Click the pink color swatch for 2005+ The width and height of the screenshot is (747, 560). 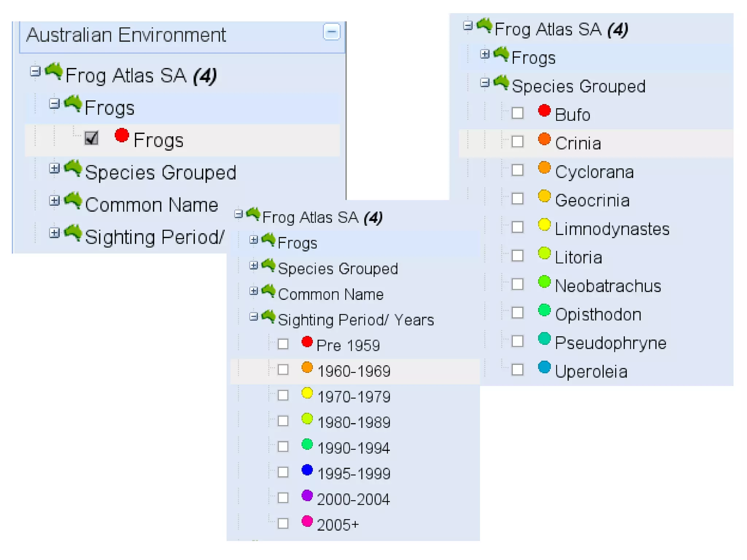[x=307, y=521]
